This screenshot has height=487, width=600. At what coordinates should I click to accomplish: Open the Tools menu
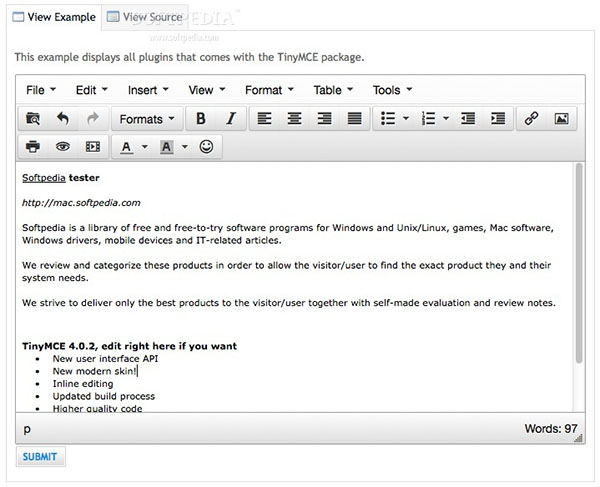392,90
